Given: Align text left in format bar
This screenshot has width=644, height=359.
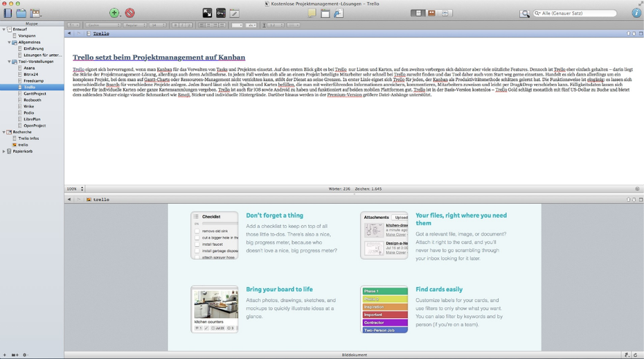Looking at the screenshot, I should point(202,25).
